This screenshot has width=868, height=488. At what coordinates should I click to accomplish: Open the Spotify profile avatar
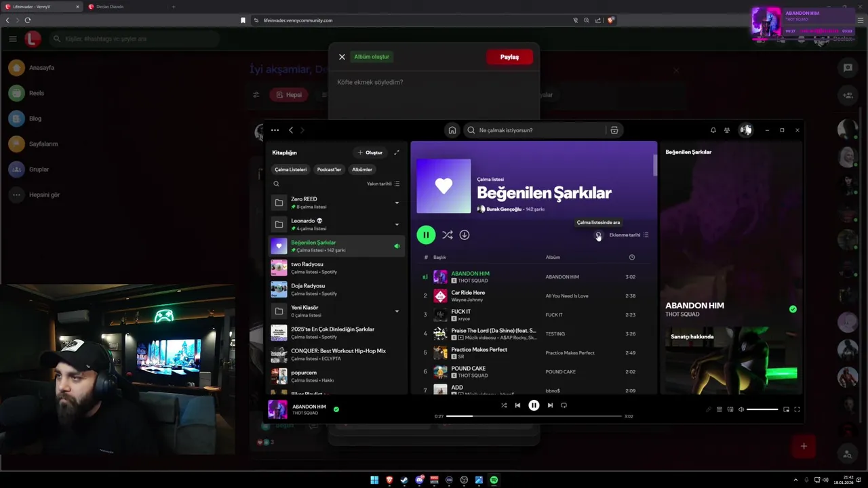pyautogui.click(x=746, y=130)
